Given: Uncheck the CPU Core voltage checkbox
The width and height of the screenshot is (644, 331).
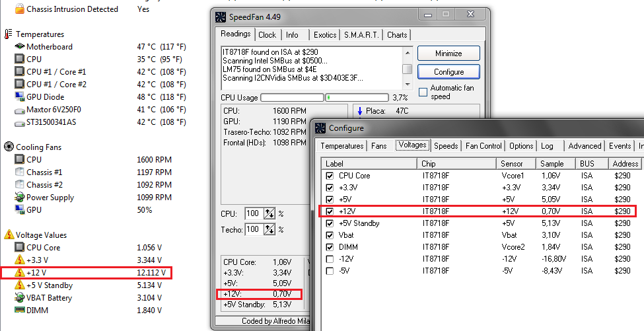Looking at the screenshot, I should [330, 176].
